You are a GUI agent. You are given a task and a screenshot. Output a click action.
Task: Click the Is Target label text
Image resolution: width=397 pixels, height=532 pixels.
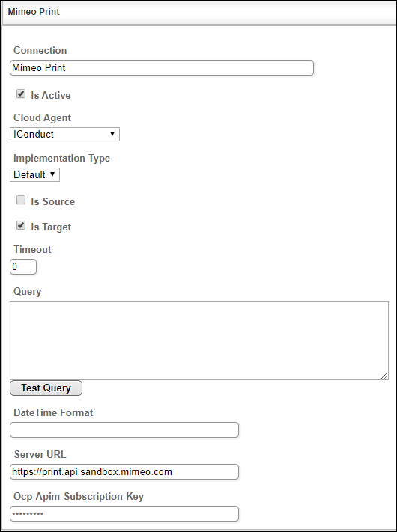tap(51, 227)
